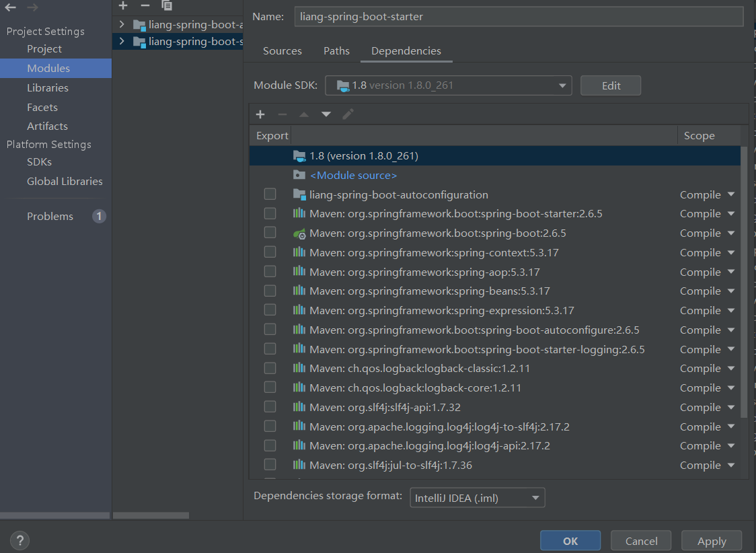Viewport: 756px width, 553px height.
Task: Change scope of spring-boot-autoconfigure:2.6.5
Action: (x=708, y=330)
